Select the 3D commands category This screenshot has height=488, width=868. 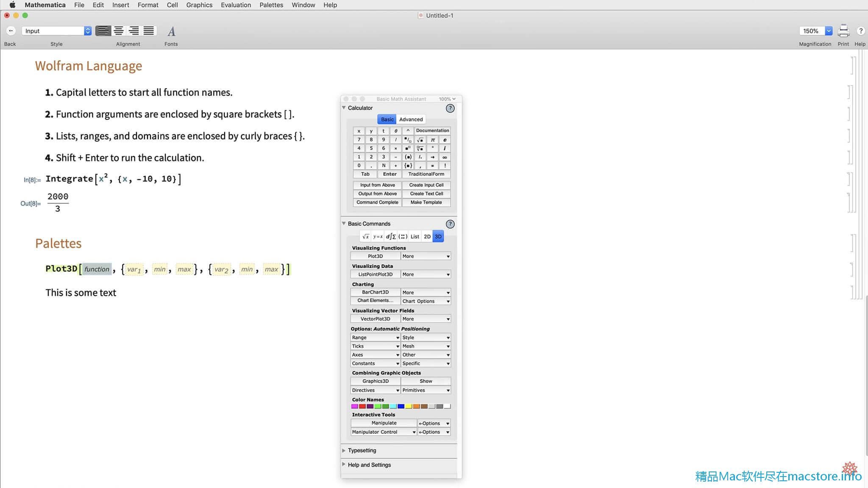(x=438, y=237)
